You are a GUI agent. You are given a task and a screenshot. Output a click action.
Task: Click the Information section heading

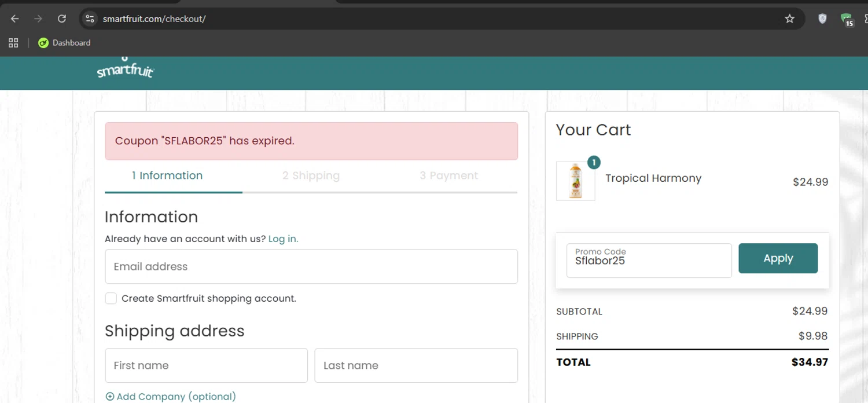[x=152, y=217]
